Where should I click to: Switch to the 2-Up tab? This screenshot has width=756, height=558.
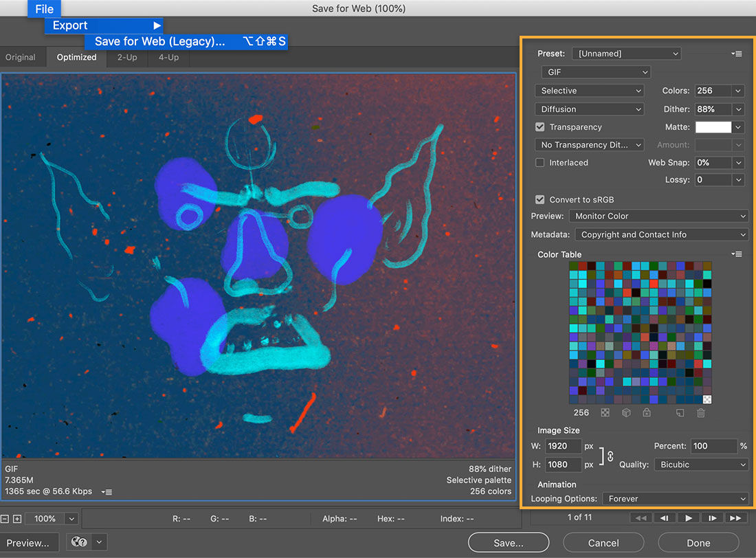click(x=127, y=57)
